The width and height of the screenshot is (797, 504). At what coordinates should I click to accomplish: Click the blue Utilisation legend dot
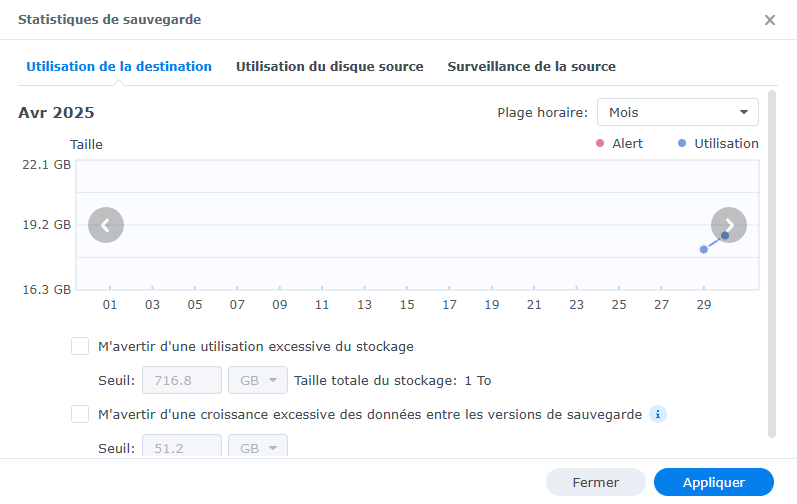(682, 143)
